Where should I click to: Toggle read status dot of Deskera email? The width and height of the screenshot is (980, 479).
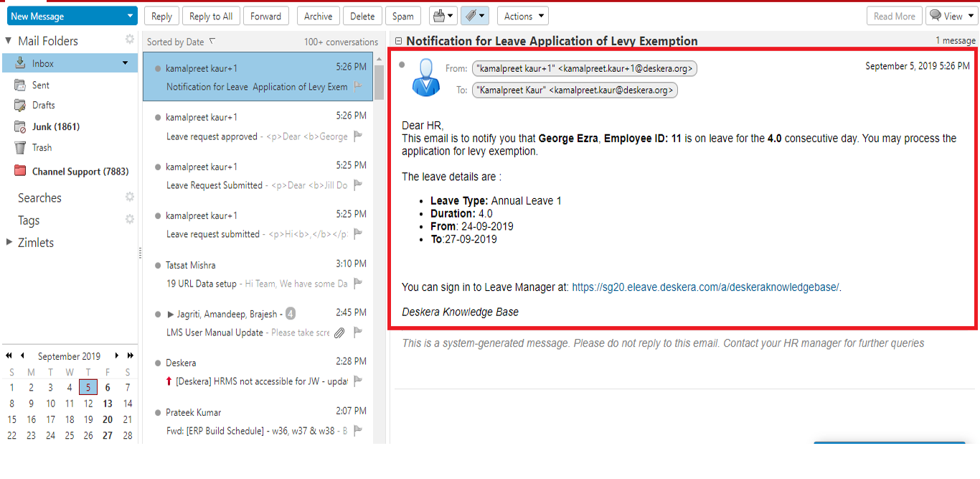coord(158,363)
